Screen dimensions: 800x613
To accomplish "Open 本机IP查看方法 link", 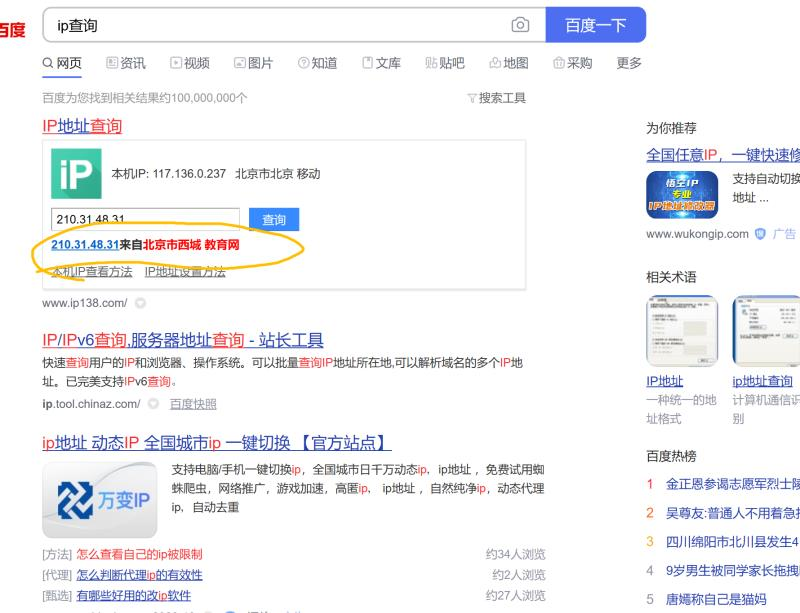I will pos(92,272).
